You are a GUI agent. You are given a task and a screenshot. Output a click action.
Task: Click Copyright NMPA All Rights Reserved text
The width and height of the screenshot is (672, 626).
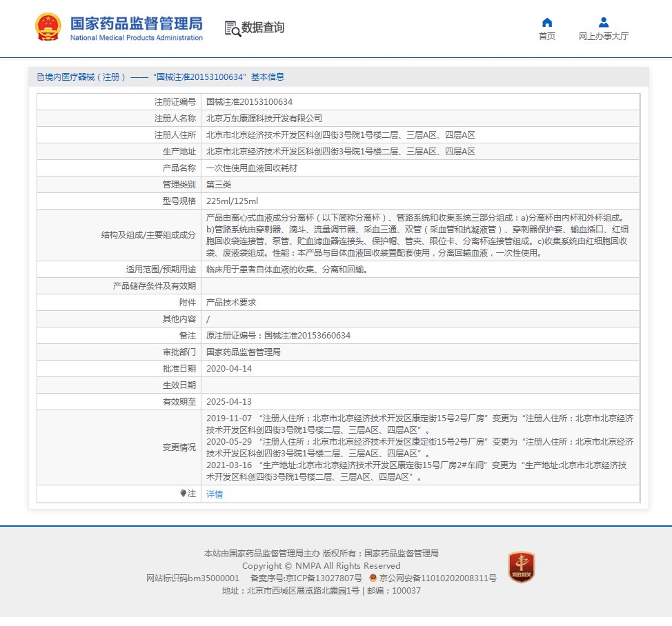click(x=322, y=565)
